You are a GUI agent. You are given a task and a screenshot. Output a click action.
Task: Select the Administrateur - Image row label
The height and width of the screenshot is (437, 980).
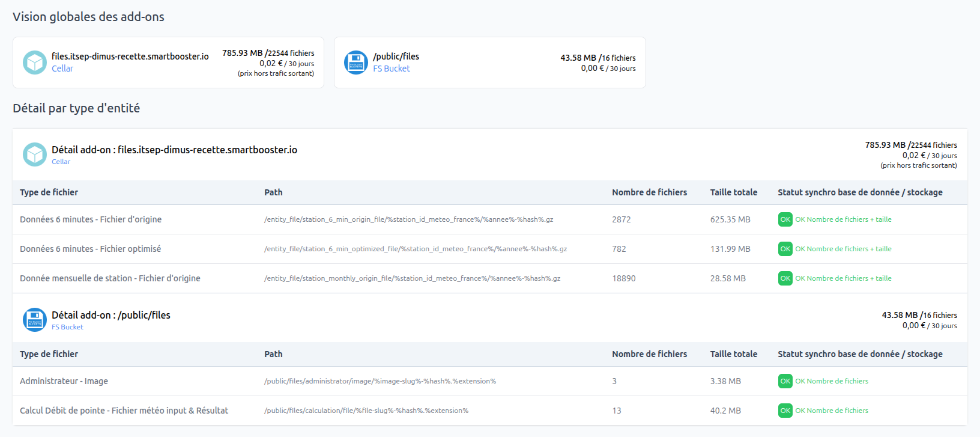tap(64, 381)
